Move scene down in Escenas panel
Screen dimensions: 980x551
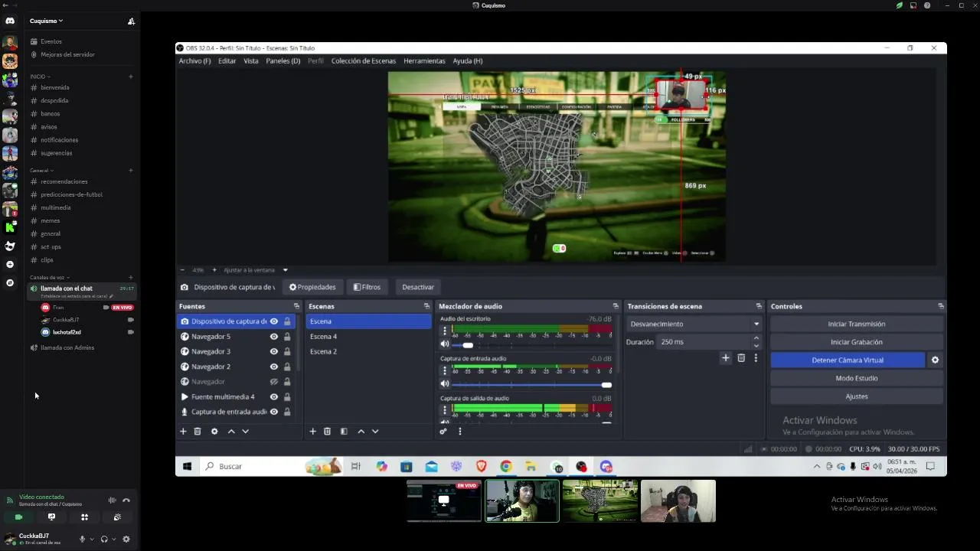375,432
